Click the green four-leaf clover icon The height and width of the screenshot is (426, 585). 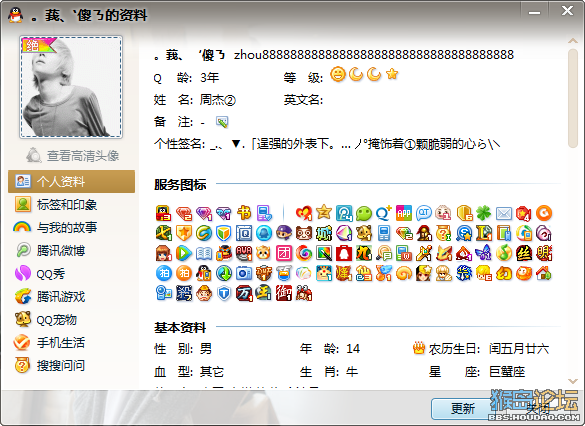[x=484, y=213]
